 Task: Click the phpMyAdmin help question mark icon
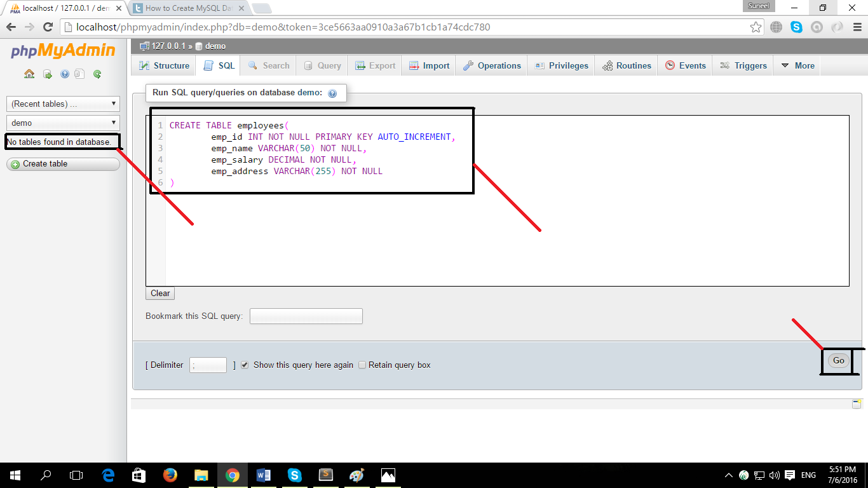tap(64, 74)
